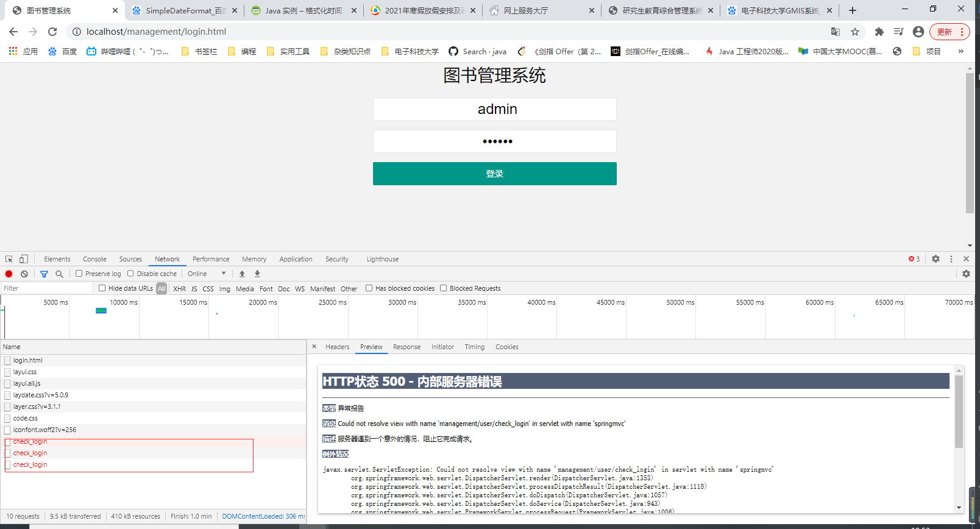The image size is (980, 529).
Task: Show hidden bookmarks overflow chevron
Action: click(961, 51)
